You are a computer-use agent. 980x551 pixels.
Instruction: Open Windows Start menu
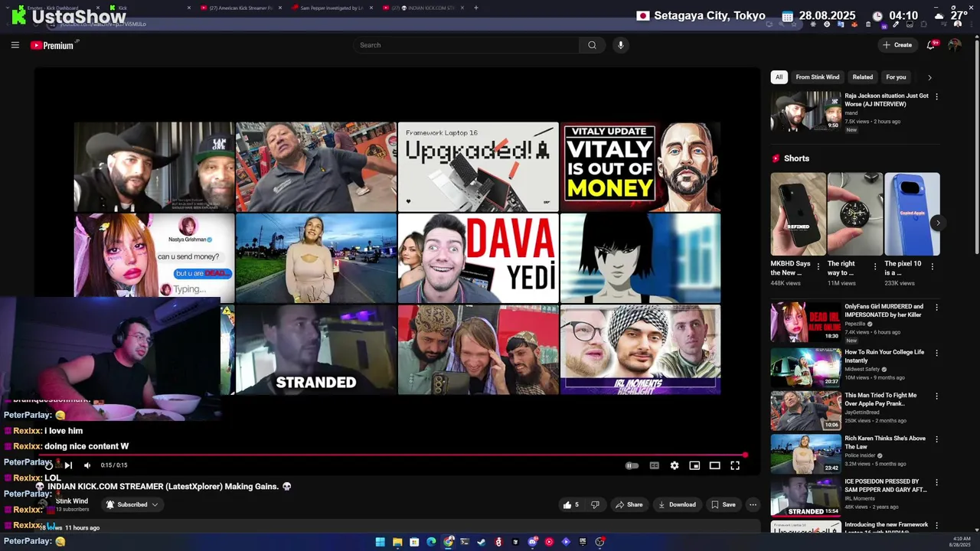pos(380,542)
